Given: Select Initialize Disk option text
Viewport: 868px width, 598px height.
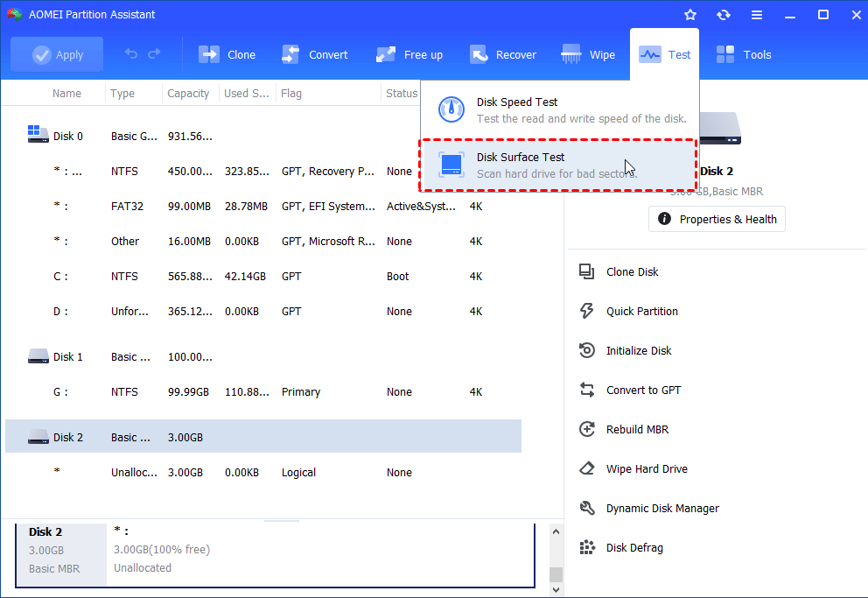Looking at the screenshot, I should [x=639, y=350].
